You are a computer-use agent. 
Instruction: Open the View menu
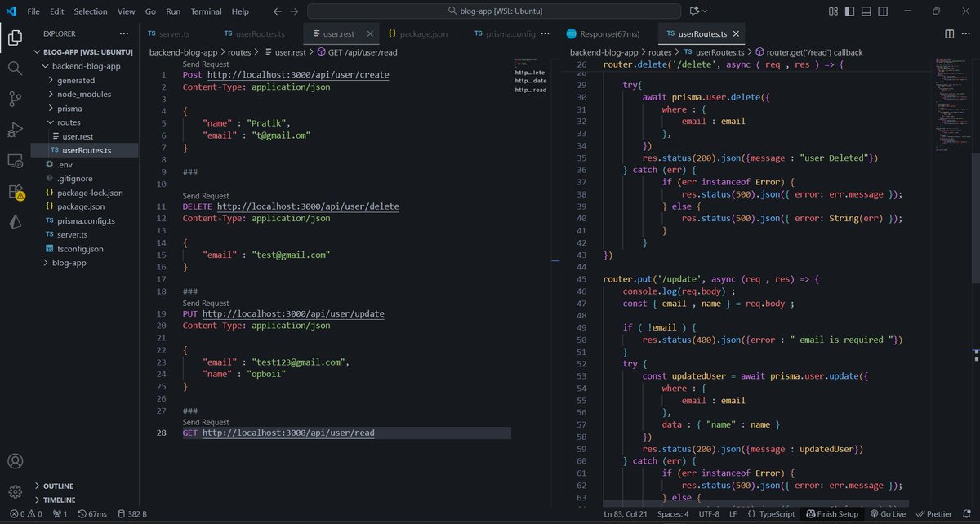point(126,11)
